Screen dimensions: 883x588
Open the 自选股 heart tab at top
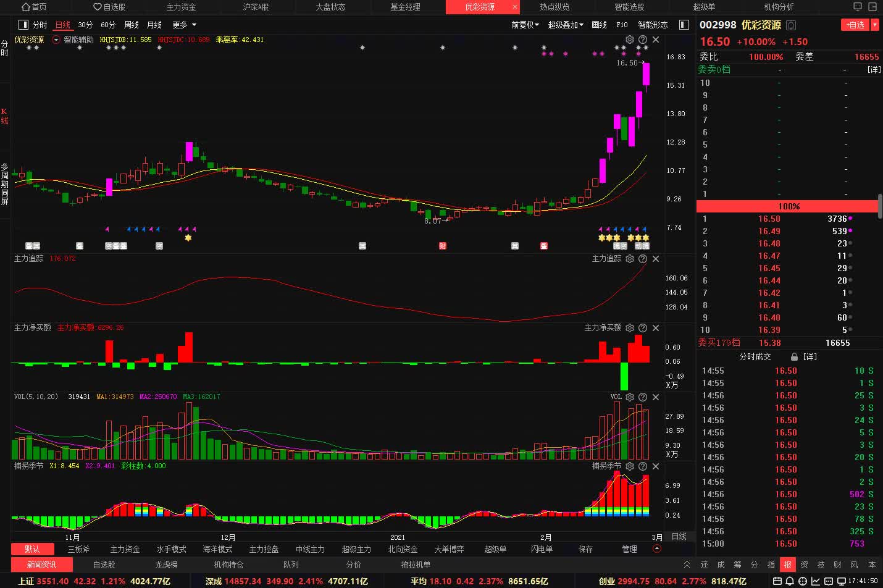(x=109, y=7)
